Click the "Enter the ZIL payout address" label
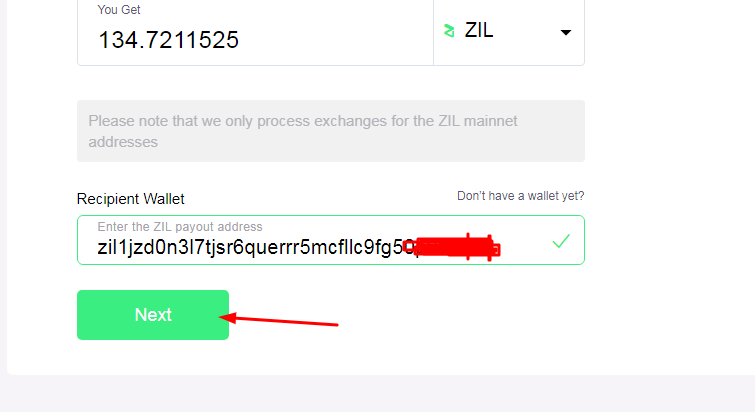The image size is (755, 412). pos(180,227)
